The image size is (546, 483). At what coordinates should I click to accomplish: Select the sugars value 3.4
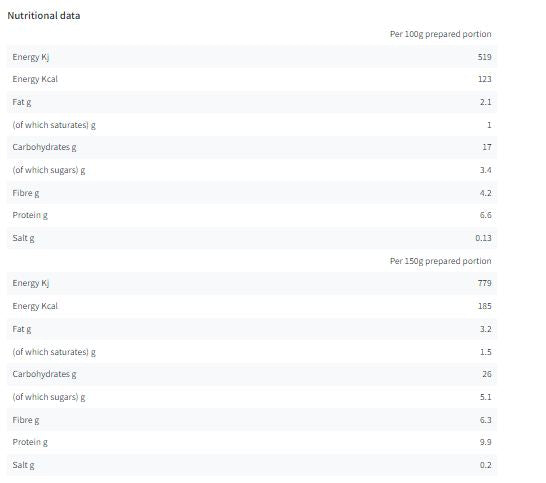click(485, 170)
